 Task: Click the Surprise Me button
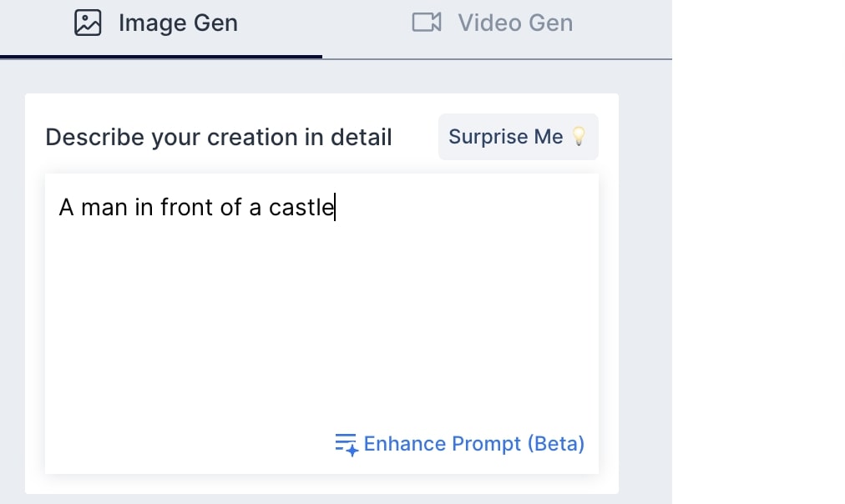[518, 136]
